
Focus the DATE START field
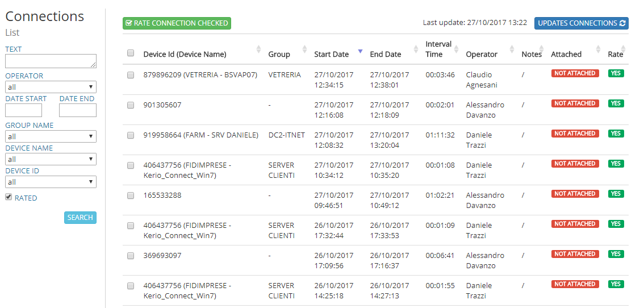pyautogui.click(x=23, y=110)
